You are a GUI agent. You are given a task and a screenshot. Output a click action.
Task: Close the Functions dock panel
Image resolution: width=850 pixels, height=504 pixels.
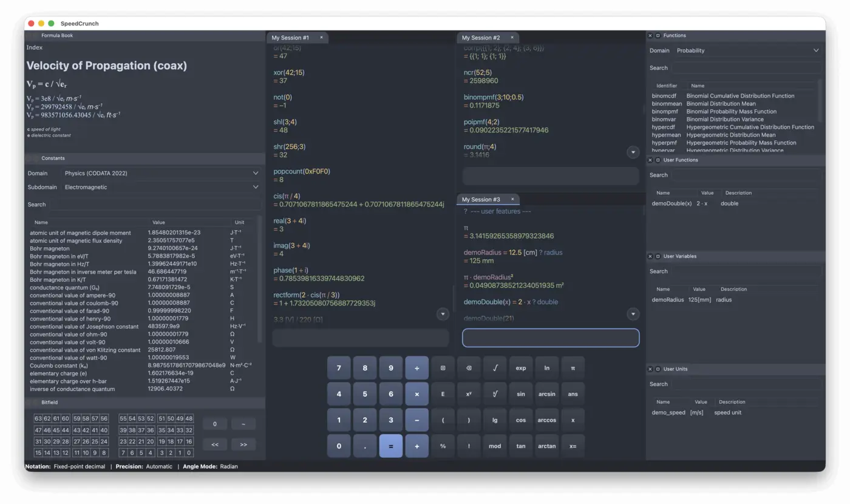650,36
